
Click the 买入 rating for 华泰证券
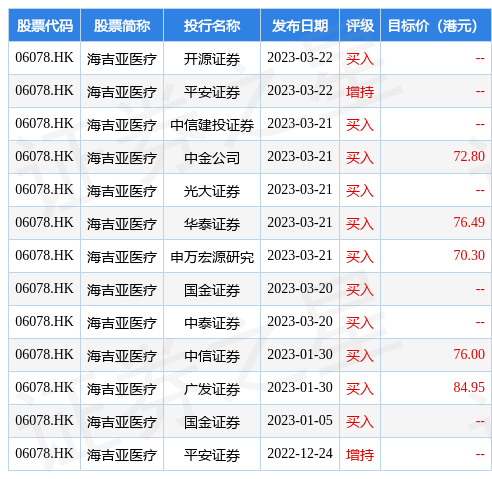pos(360,224)
